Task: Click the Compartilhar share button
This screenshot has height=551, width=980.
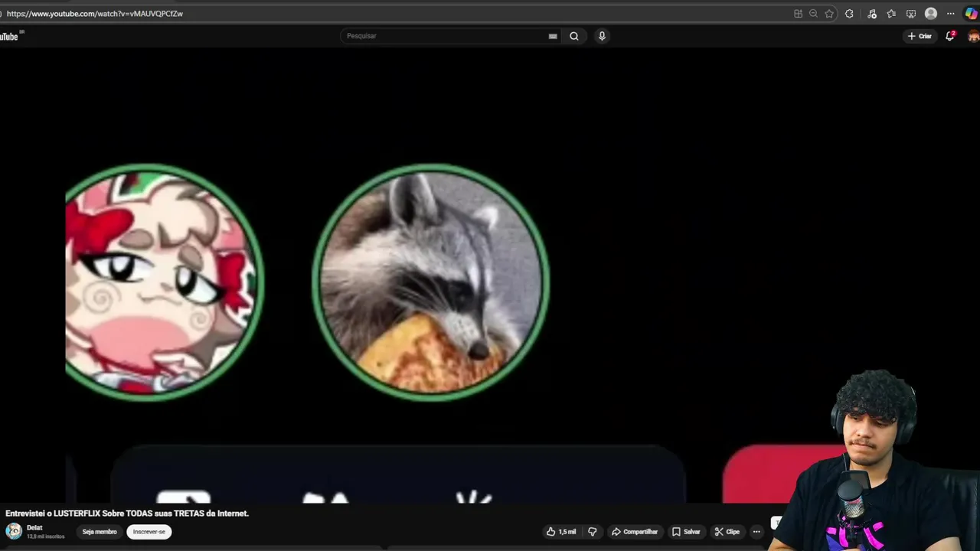Action: 635,532
